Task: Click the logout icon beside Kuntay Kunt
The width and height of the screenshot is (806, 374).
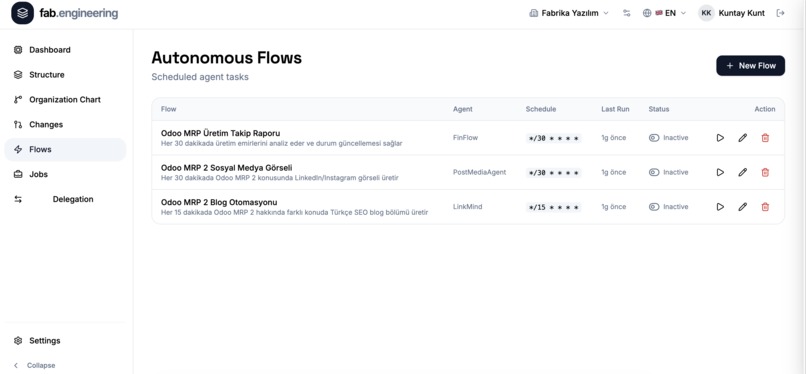Action: pos(780,13)
